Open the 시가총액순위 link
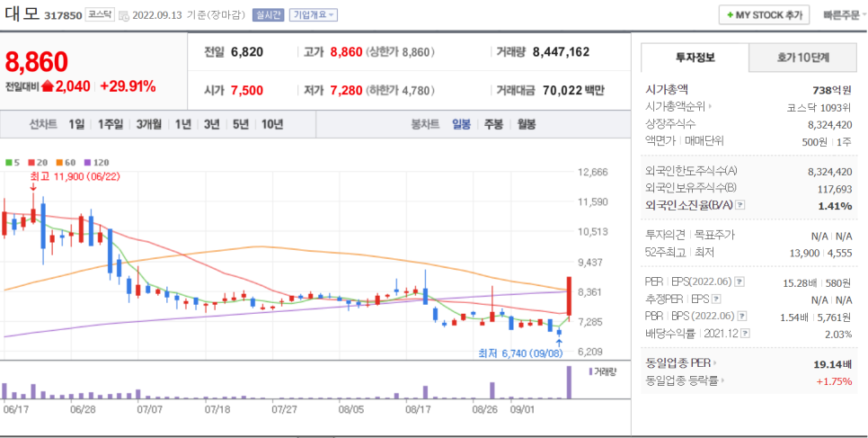Image resolution: width=868 pixels, height=438 pixels. (x=678, y=107)
